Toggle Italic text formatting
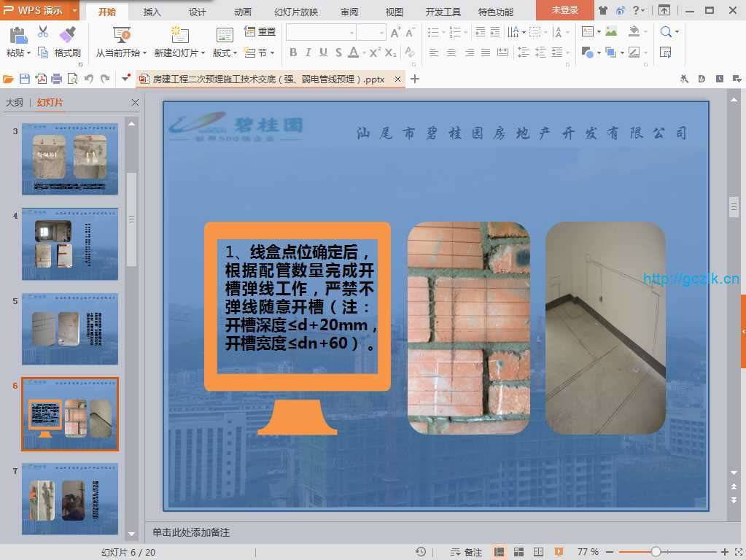746x560 pixels. tap(308, 52)
